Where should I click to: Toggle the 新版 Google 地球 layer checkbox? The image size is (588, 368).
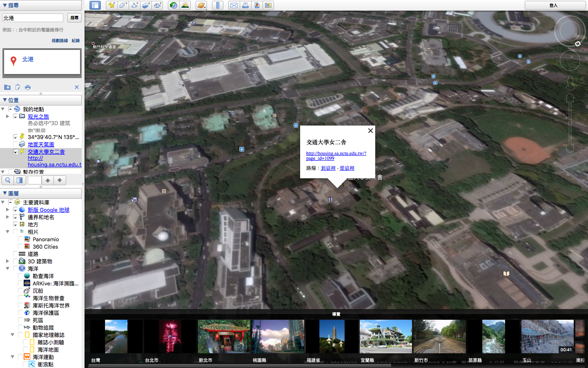[x=15, y=210]
